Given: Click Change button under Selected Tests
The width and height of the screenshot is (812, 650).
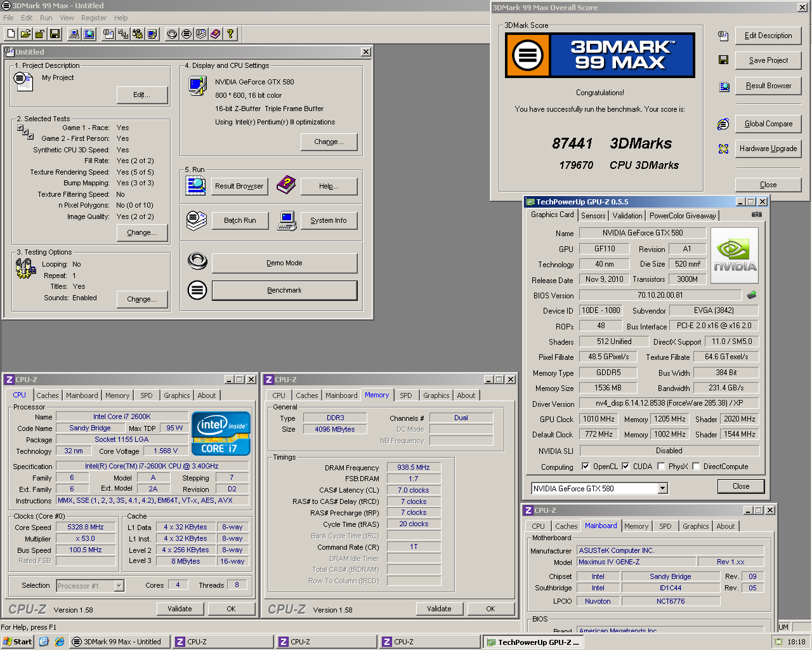Looking at the screenshot, I should pos(142,233).
